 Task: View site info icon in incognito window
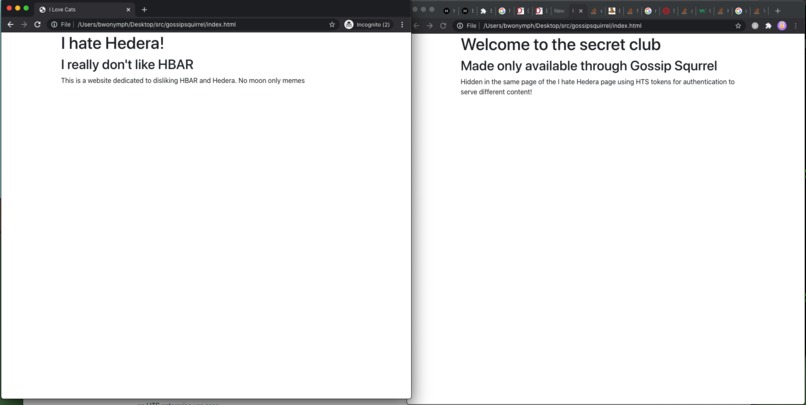pyautogui.click(x=54, y=24)
